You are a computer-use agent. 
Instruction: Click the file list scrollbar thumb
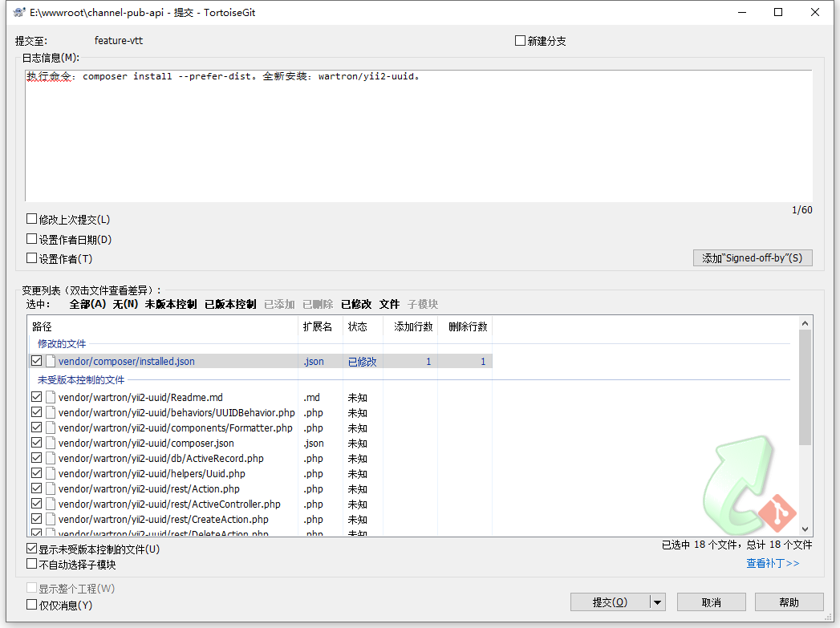point(805,387)
